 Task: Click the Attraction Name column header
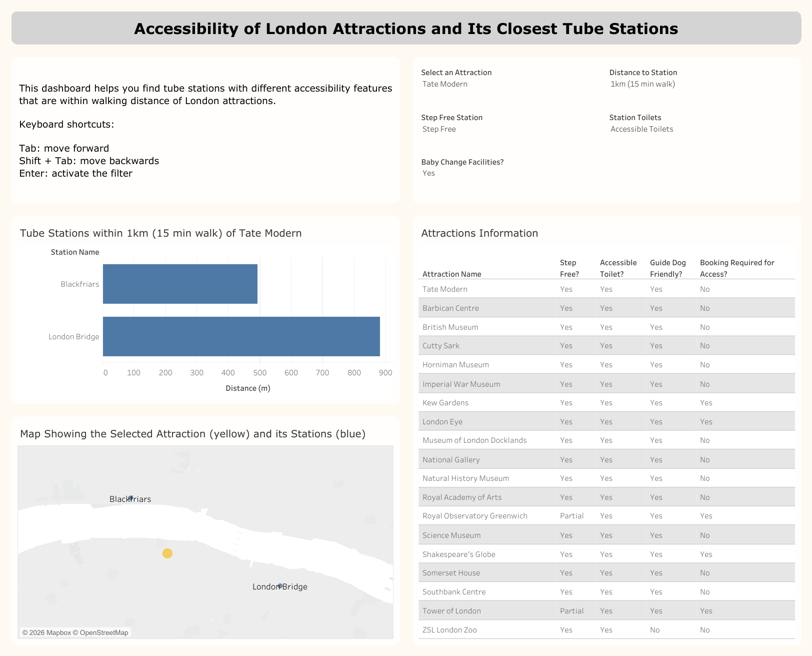coord(451,274)
